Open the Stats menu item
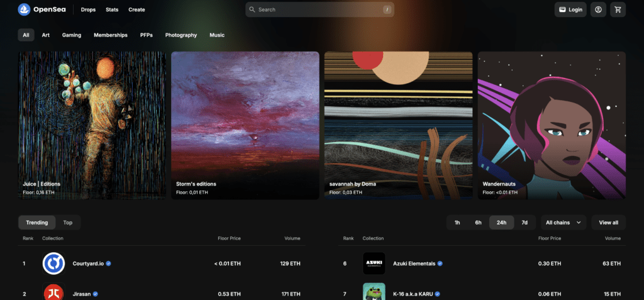644x300 pixels. tap(112, 10)
